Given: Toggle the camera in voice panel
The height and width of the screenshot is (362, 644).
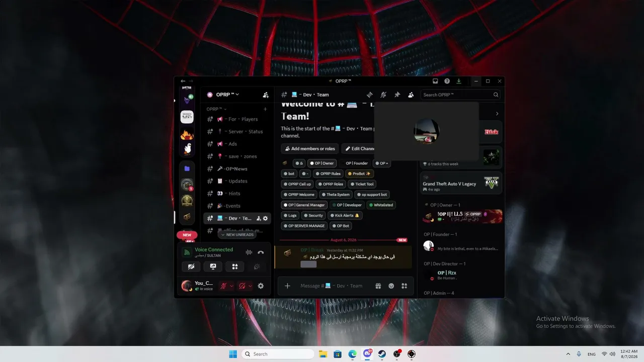Looking at the screenshot, I should [x=191, y=266].
